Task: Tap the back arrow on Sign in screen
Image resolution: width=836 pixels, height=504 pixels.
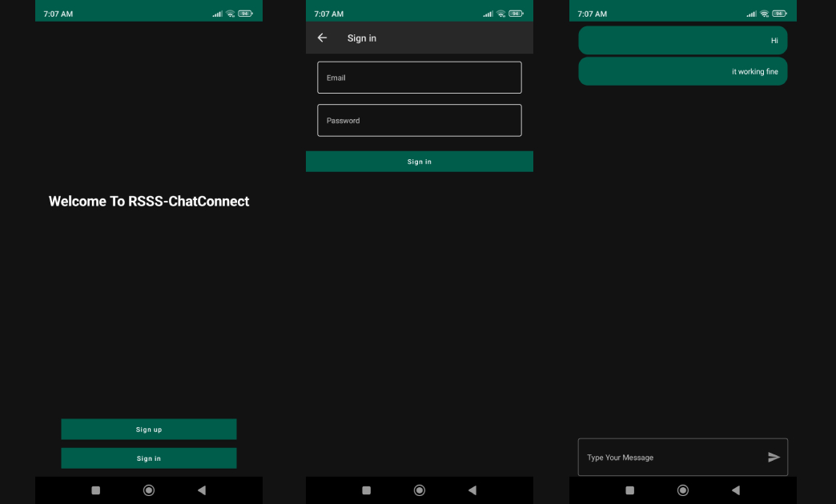Action: (323, 38)
